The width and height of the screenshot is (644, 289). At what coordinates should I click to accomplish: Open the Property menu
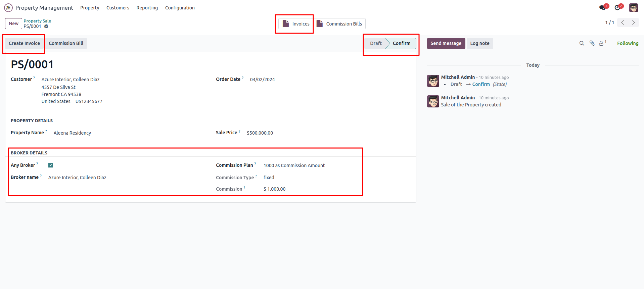point(90,8)
